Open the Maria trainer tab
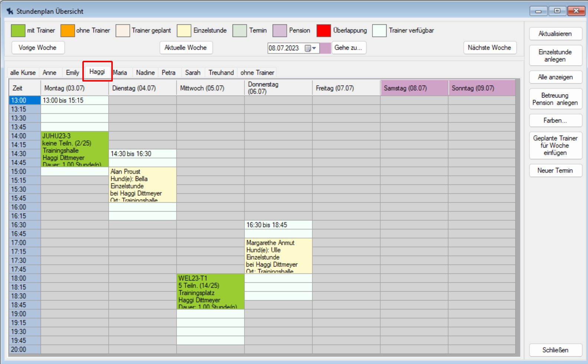This screenshot has width=588, height=364. click(120, 73)
